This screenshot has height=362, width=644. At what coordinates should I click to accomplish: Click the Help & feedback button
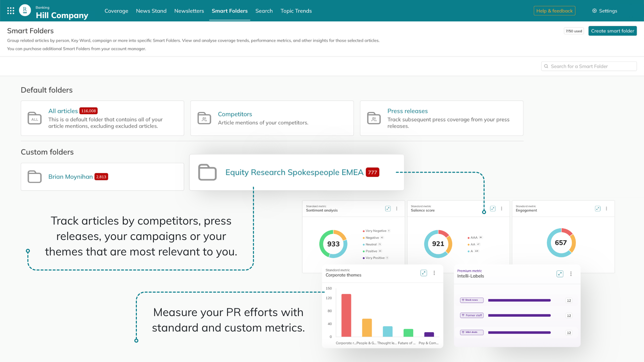554,11
